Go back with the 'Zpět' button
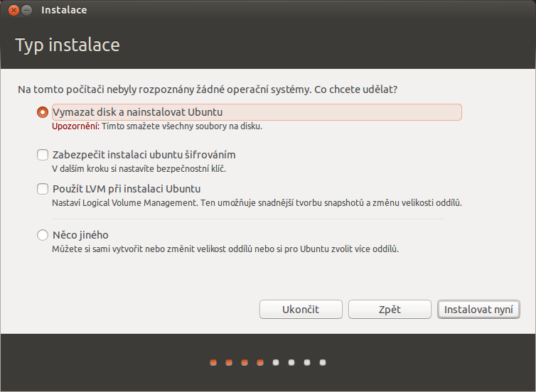Screen dimensions: 536x392 click(x=390, y=310)
